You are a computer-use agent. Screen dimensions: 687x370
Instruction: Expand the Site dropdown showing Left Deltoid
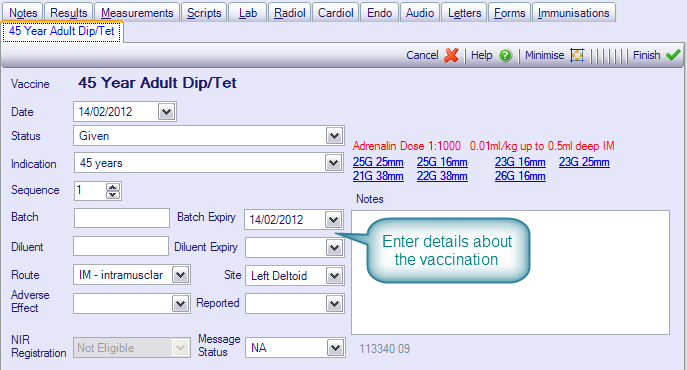(334, 276)
